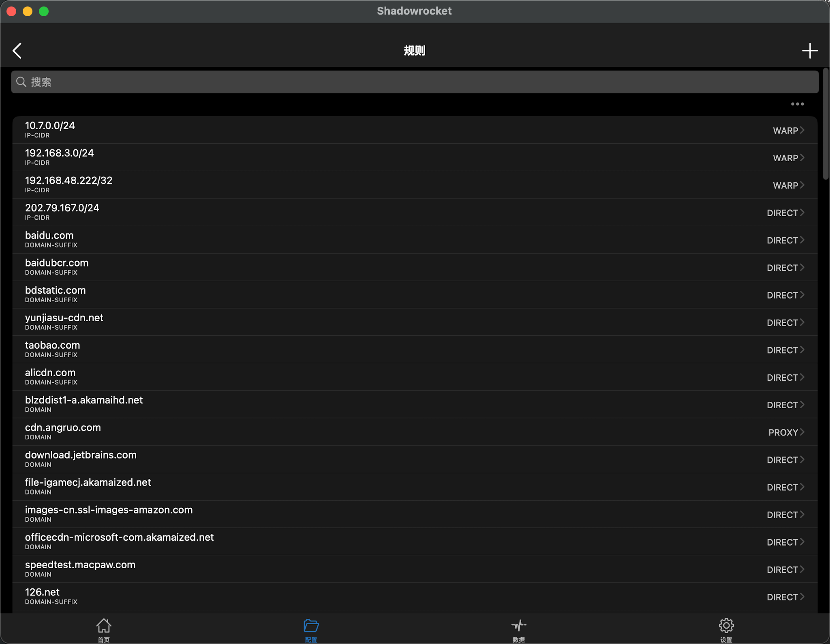Image resolution: width=830 pixels, height=644 pixels.
Task: Open the Settings gear icon
Action: pos(726,625)
